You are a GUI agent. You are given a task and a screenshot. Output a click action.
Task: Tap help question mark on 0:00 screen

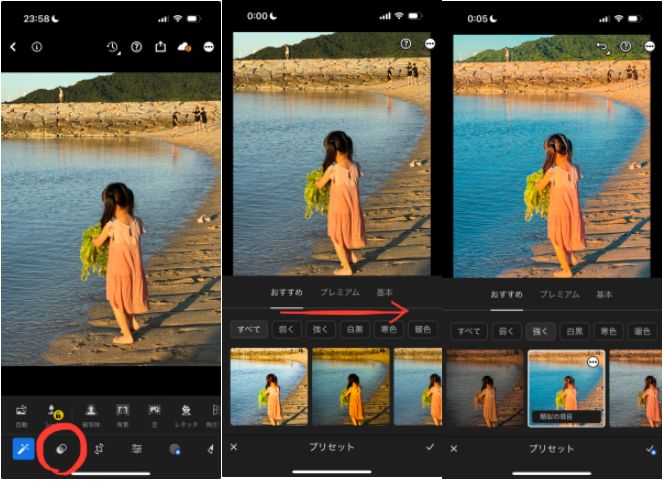pyautogui.click(x=405, y=44)
